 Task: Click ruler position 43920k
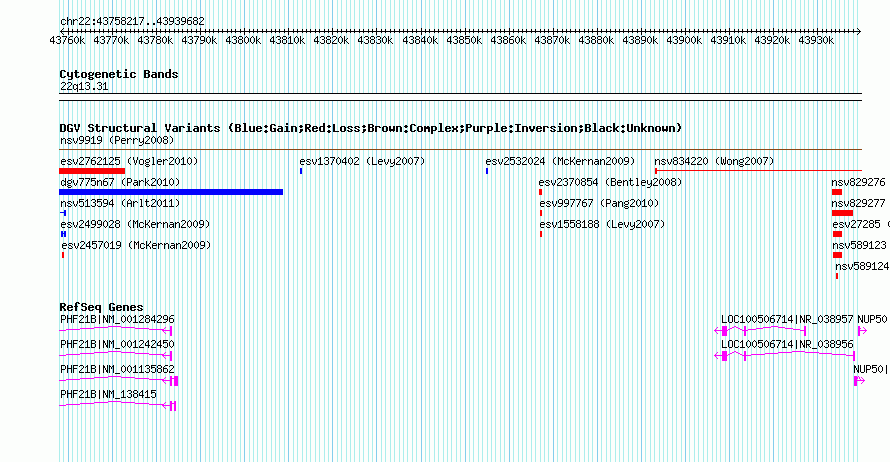click(772, 40)
